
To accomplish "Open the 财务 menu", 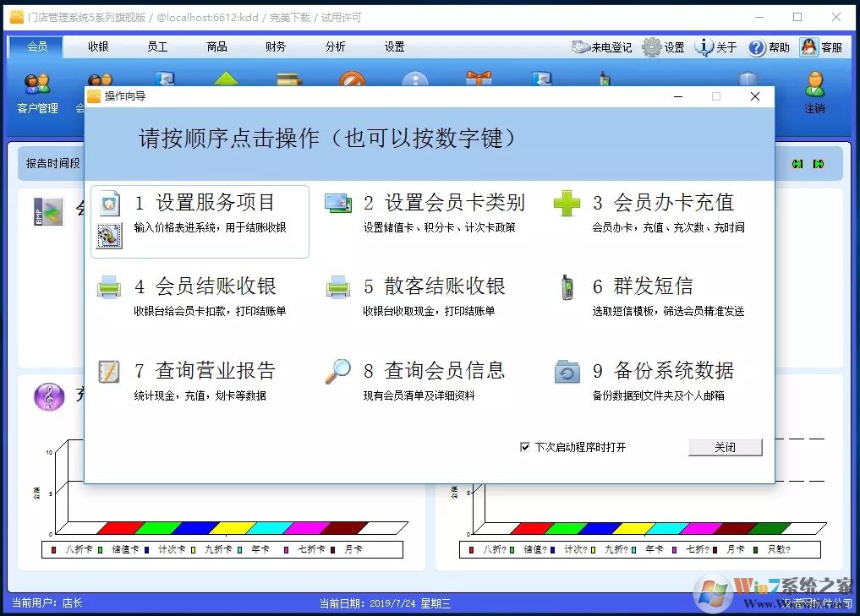I will point(274,46).
